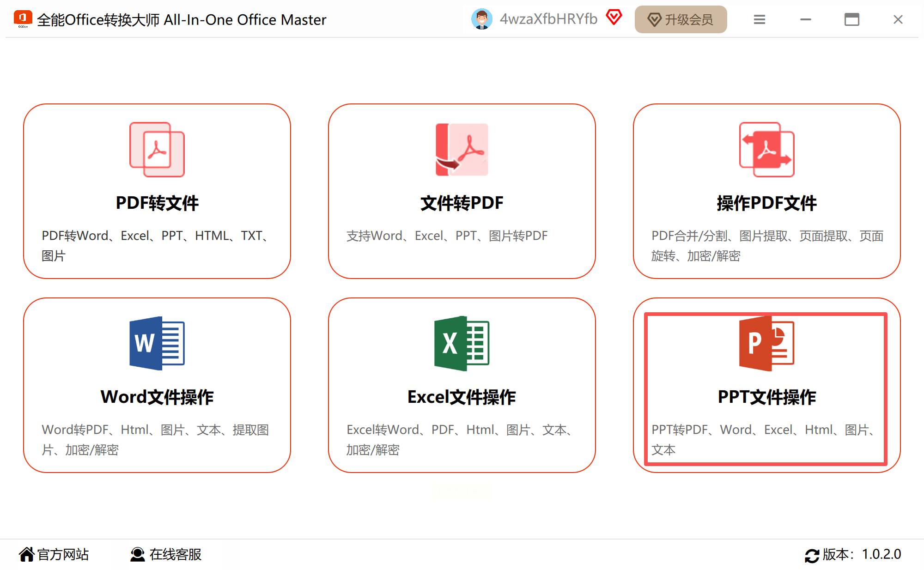Maximize the application window
Viewport: 924px width, 570px height.
pyautogui.click(x=851, y=19)
